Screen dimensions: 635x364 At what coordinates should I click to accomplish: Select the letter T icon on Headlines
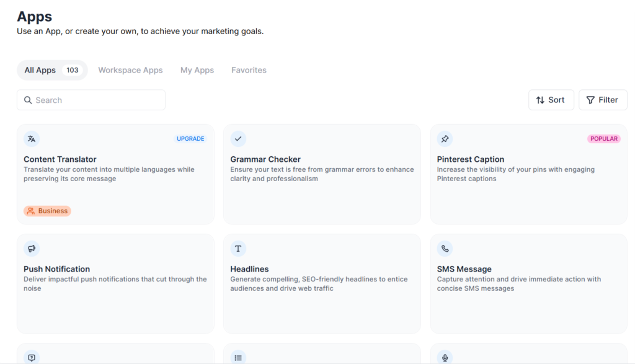pyautogui.click(x=238, y=248)
